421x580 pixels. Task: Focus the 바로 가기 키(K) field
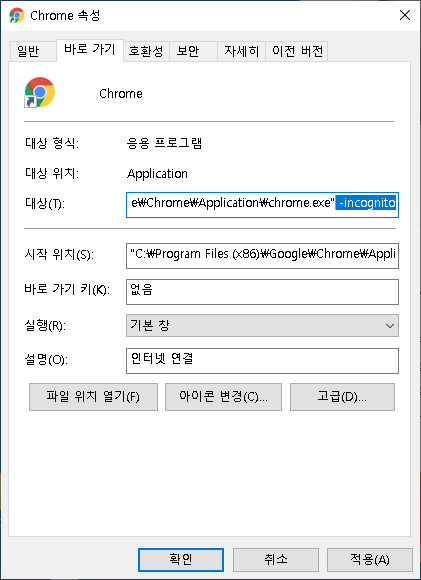(x=262, y=292)
